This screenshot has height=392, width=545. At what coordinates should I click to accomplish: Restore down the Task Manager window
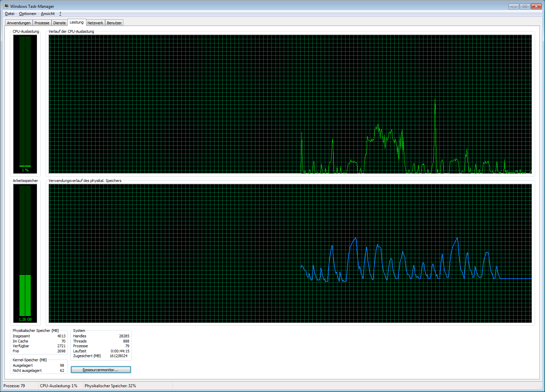pos(525,6)
